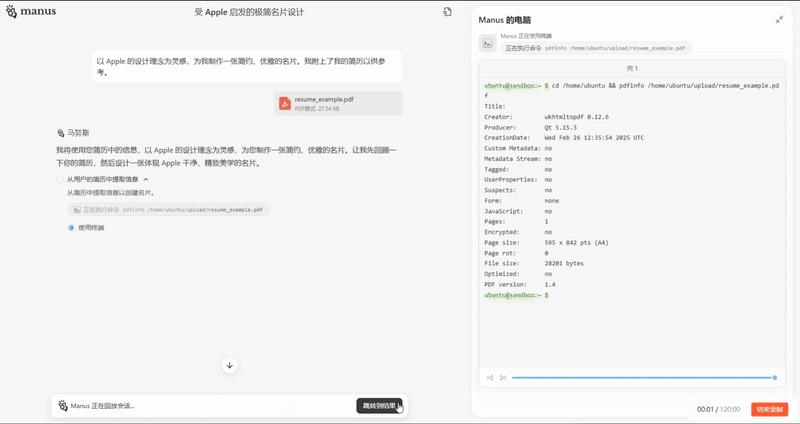Open the resume_example.pdf attachment
This screenshot has width=800, height=424.
pos(338,103)
